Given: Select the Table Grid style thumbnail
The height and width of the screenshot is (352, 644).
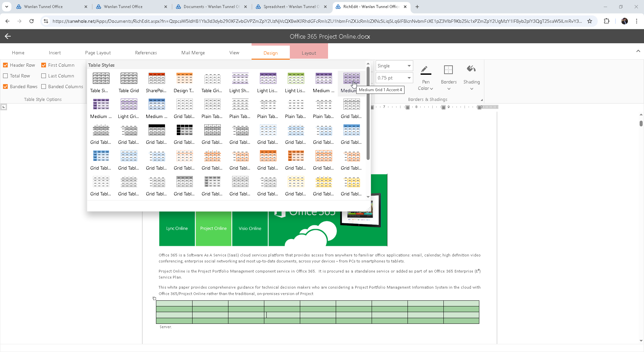Looking at the screenshot, I should 129,78.
